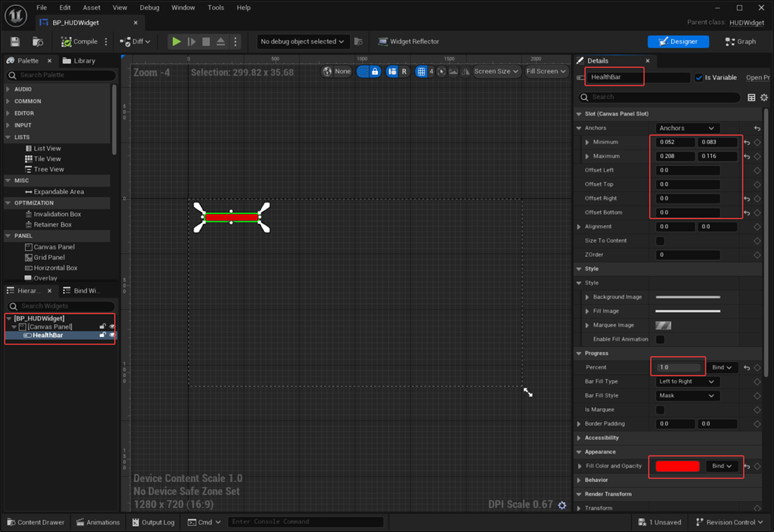
Task: Switch to Graph view
Action: [740, 42]
